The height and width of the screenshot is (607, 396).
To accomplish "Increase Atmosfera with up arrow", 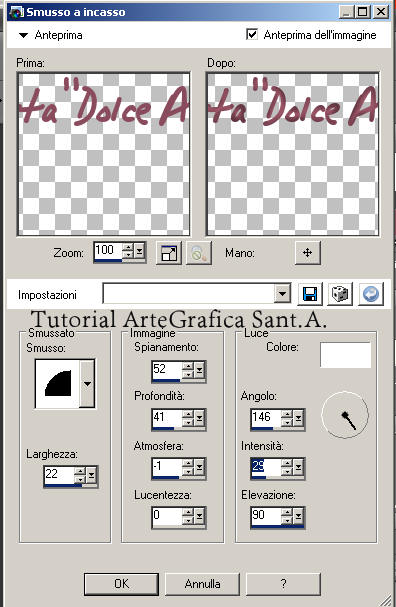I will (188, 463).
